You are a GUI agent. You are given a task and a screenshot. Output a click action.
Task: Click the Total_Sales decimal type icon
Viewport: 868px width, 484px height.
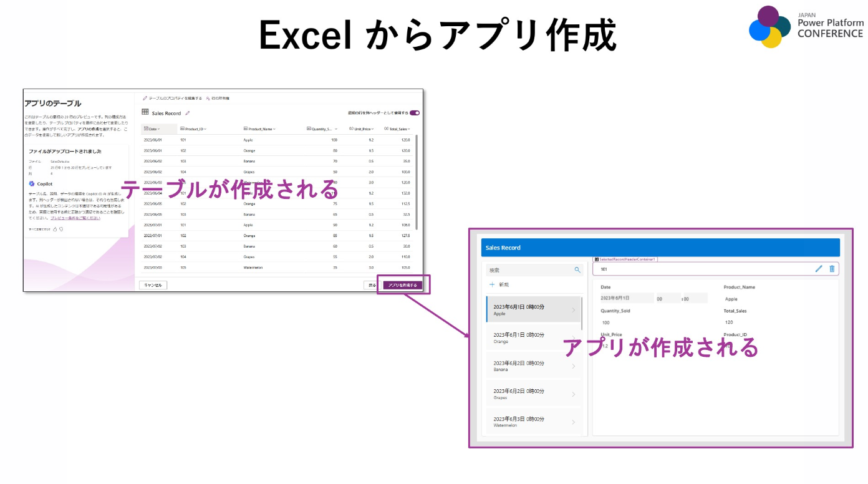[x=387, y=129]
